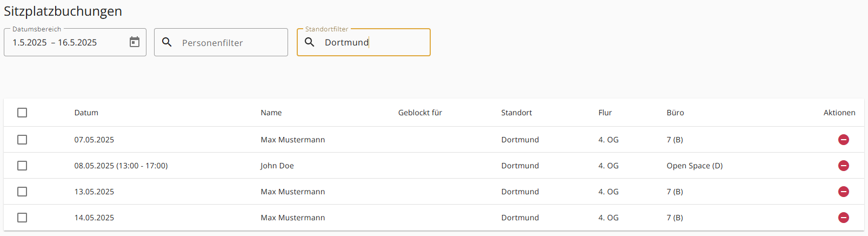Viewport: 868px width, 236px height.
Task: Open the date range calendar picker
Action: [135, 42]
